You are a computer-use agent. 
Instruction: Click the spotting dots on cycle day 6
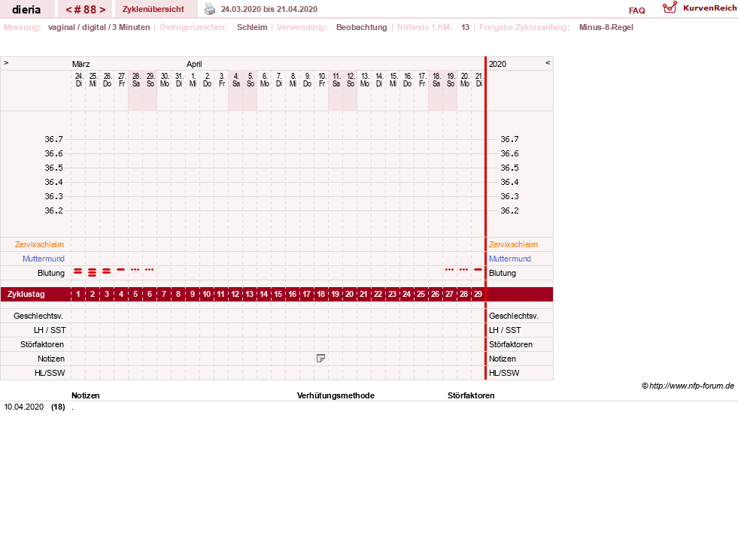[149, 269]
